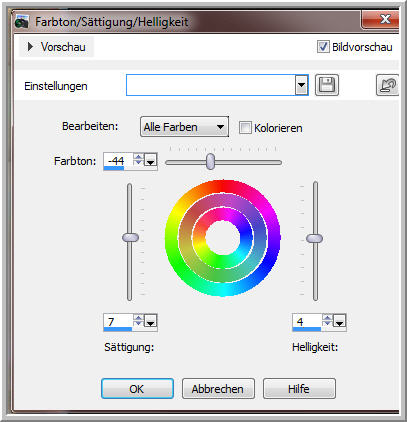Image resolution: width=407 pixels, height=422 pixels.
Task: Increase Helligkeit value with spinner arrow
Action: [x=327, y=317]
